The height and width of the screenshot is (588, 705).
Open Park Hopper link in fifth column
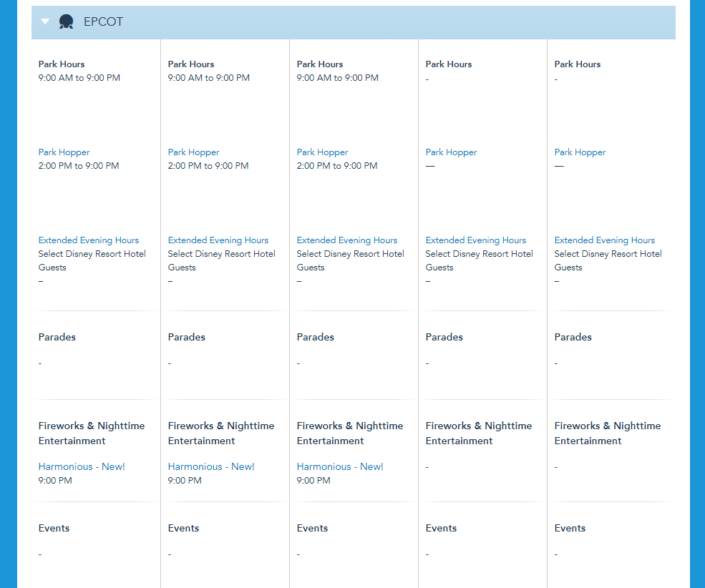pos(580,152)
